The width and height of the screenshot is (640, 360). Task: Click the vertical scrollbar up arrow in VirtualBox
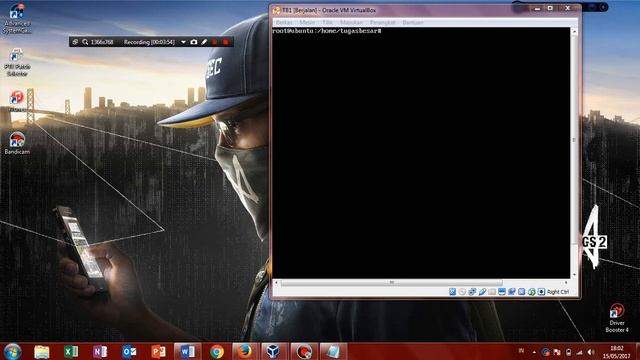point(574,31)
